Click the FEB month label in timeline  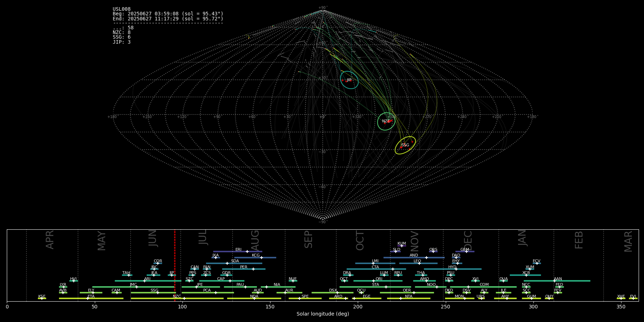[x=579, y=240]
